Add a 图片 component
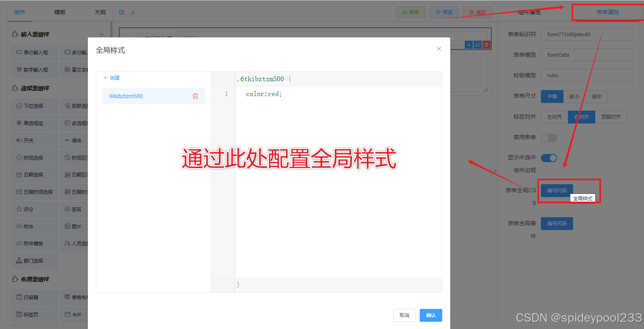The height and width of the screenshot is (329, 644). click(74, 226)
